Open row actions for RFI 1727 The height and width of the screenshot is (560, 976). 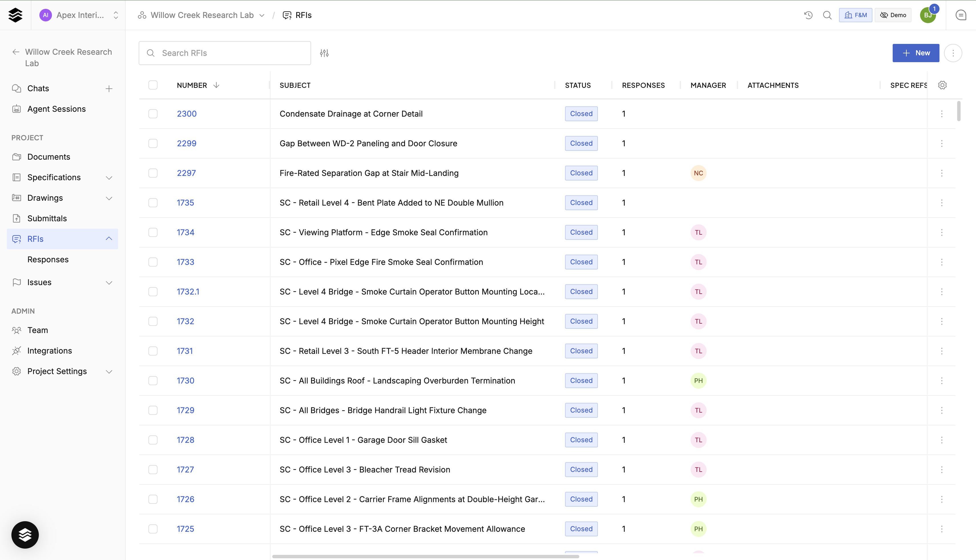coord(942,470)
